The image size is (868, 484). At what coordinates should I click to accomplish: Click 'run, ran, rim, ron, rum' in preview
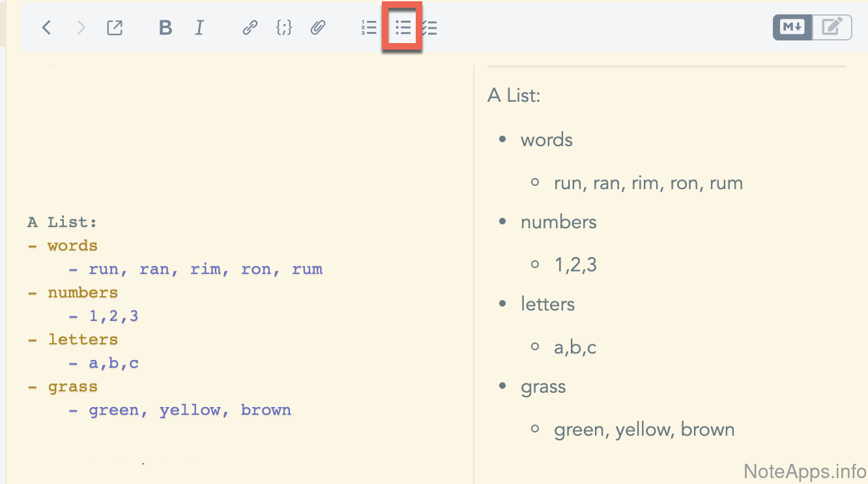click(648, 183)
